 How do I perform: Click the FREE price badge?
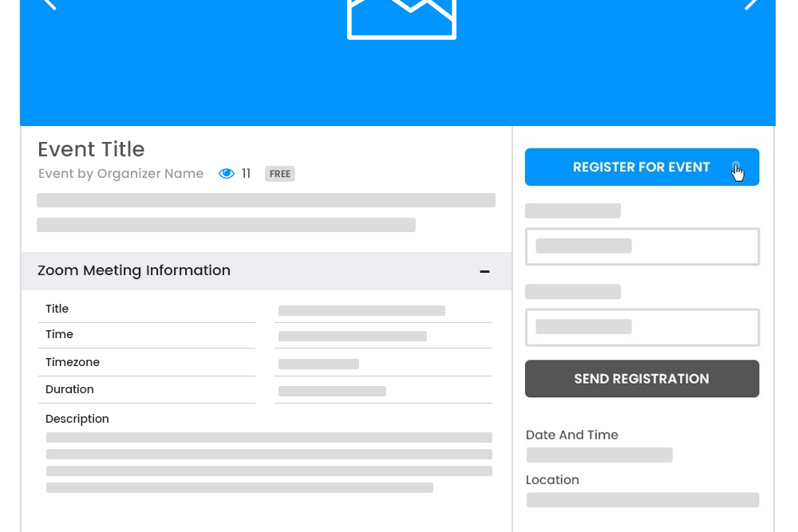279,173
